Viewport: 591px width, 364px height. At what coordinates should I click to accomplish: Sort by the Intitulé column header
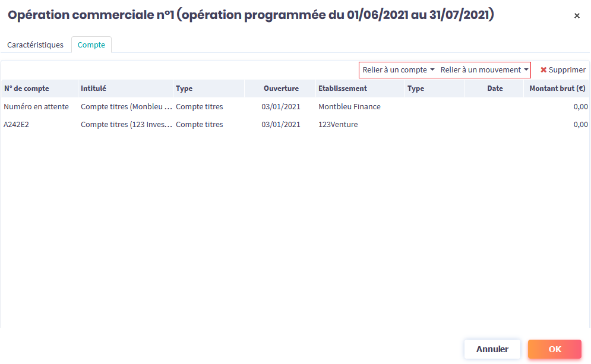click(93, 88)
